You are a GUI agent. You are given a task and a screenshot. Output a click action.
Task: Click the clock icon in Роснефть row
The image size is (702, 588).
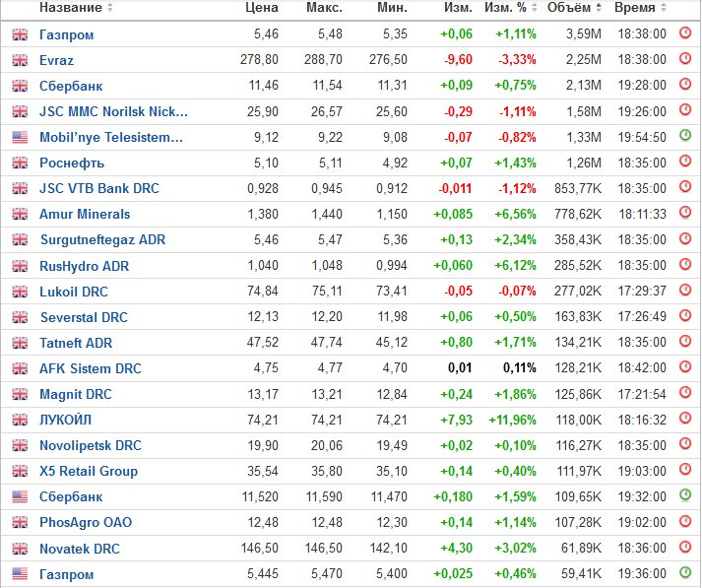(x=685, y=162)
